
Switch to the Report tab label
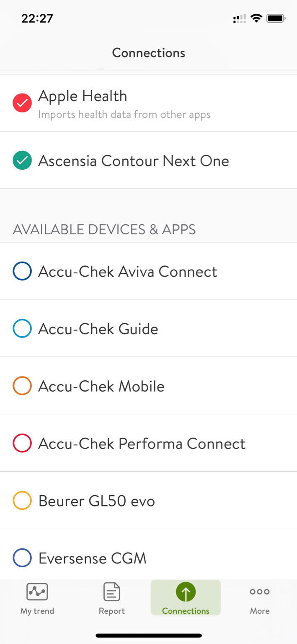(111, 611)
